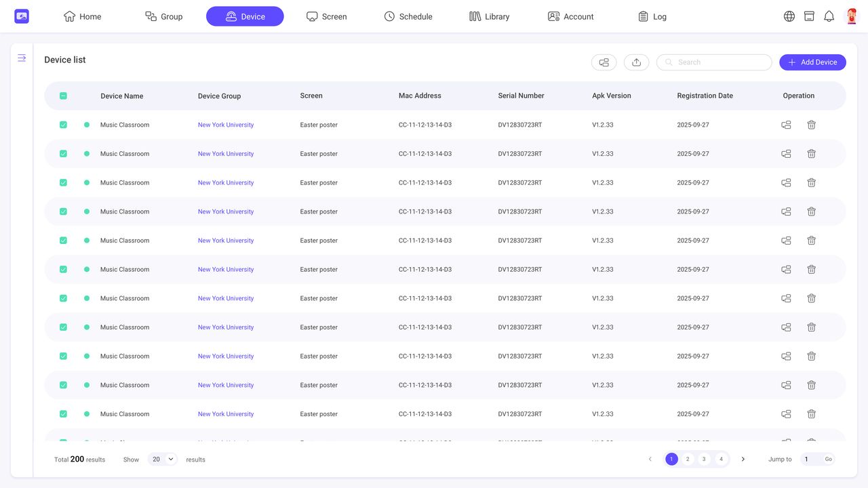The width and height of the screenshot is (868, 488).
Task: Delete the eleventh device row
Action: [811, 414]
